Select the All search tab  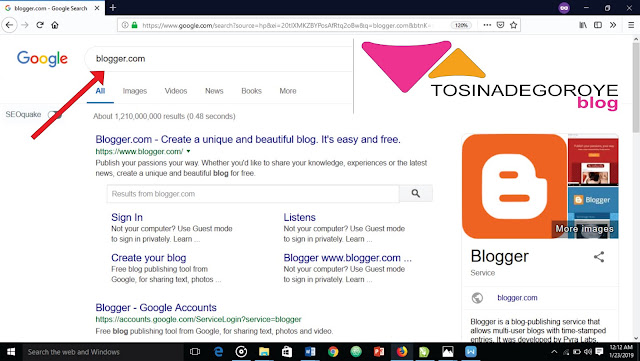pyautogui.click(x=100, y=91)
